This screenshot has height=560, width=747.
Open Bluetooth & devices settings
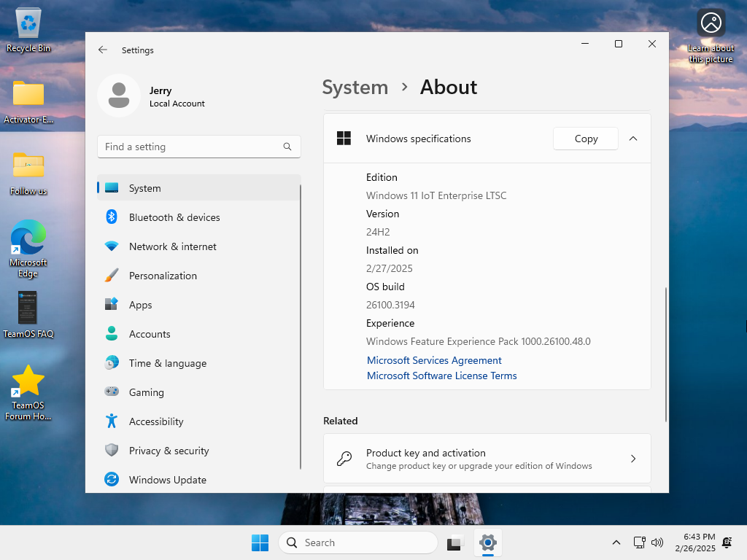point(198,217)
